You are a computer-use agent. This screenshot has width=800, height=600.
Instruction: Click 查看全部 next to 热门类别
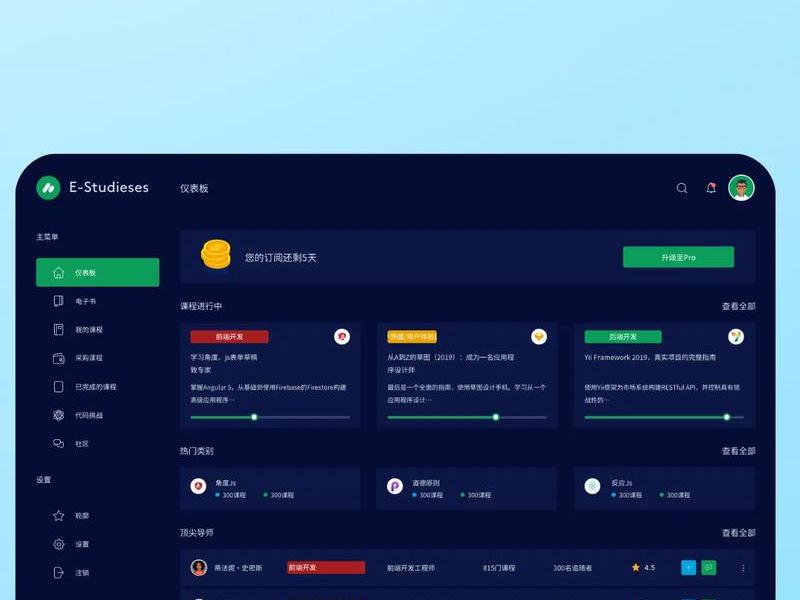pyautogui.click(x=738, y=451)
